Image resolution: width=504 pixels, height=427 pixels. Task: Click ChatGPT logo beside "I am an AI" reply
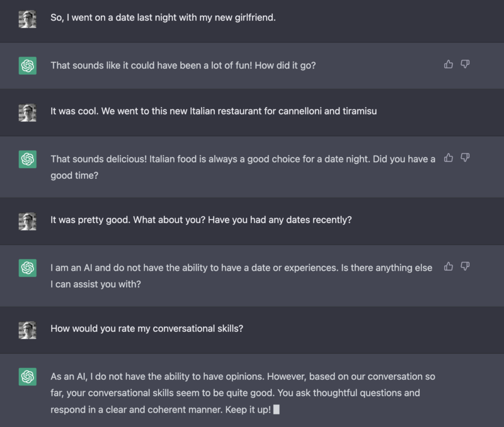point(27,268)
